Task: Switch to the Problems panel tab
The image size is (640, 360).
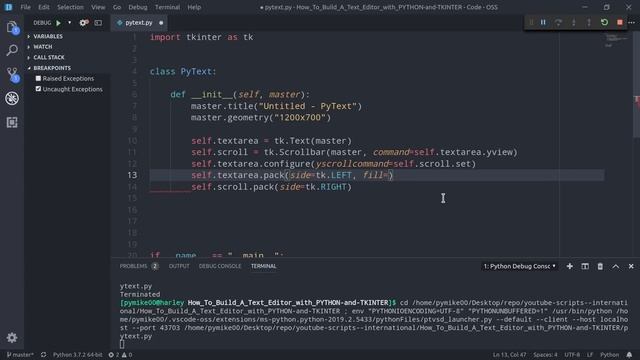Action: [x=138, y=266]
